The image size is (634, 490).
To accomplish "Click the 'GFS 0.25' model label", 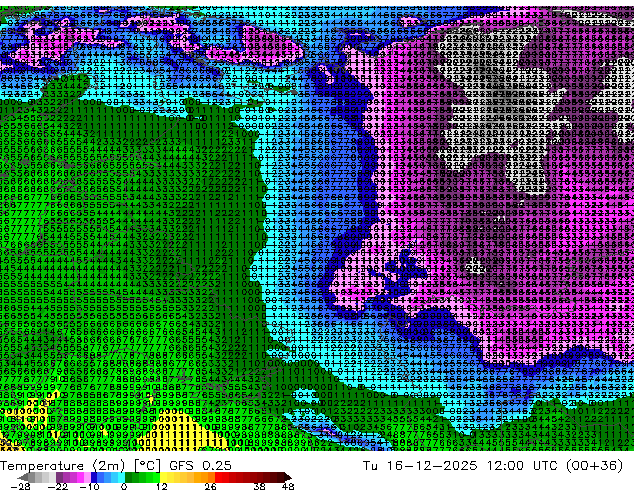I will [x=200, y=466].
